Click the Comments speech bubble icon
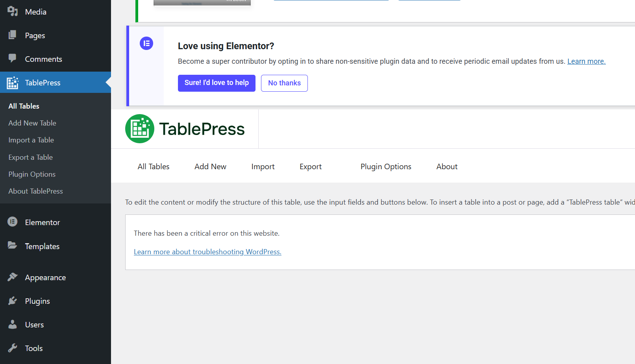Image resolution: width=635 pixels, height=364 pixels. pyautogui.click(x=13, y=58)
